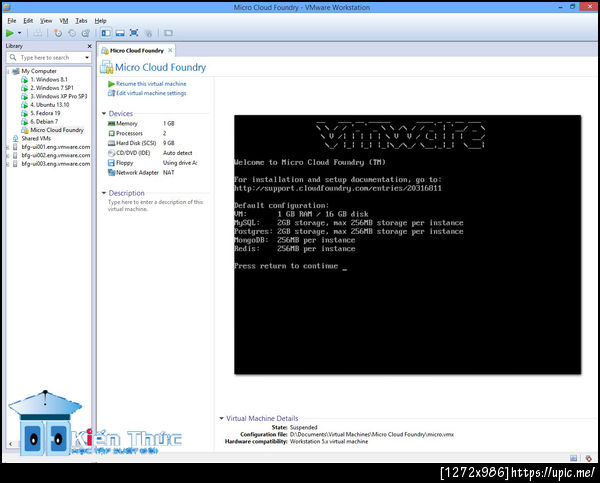Enter full screen mode icon
Screen dimensions: 600x483
(x=134, y=33)
